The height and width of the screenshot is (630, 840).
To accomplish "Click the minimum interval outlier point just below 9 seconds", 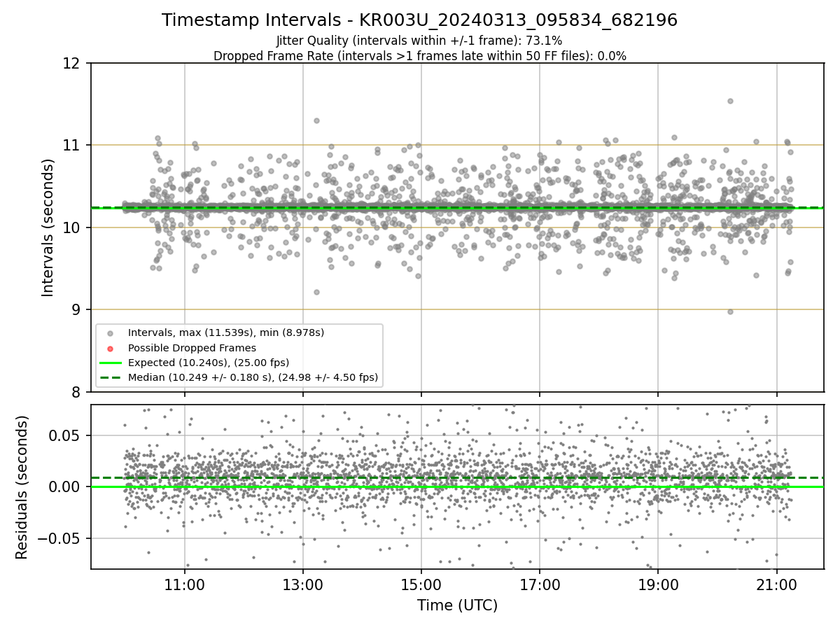I will pos(730,311).
